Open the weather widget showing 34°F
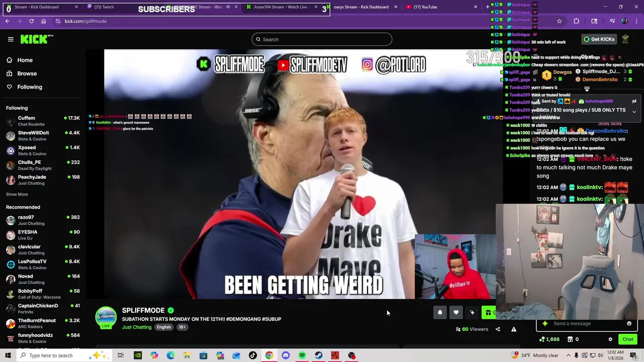644x362 pixels. point(534,355)
